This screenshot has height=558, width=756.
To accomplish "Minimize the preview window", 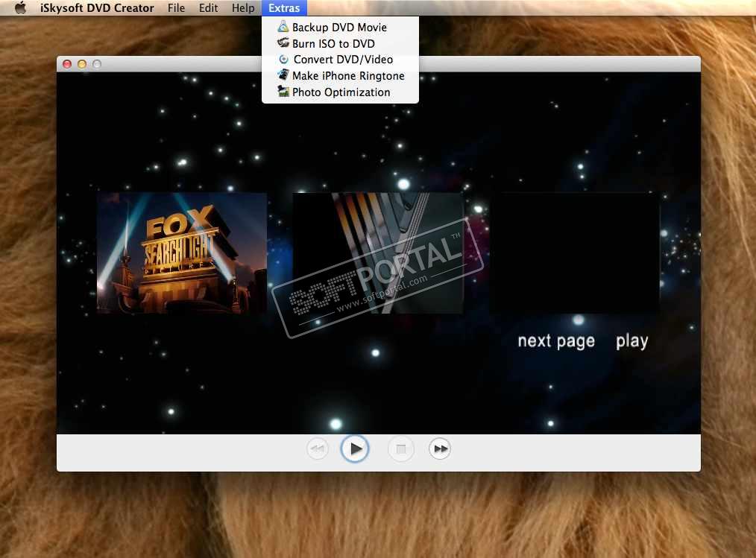I will (x=82, y=64).
